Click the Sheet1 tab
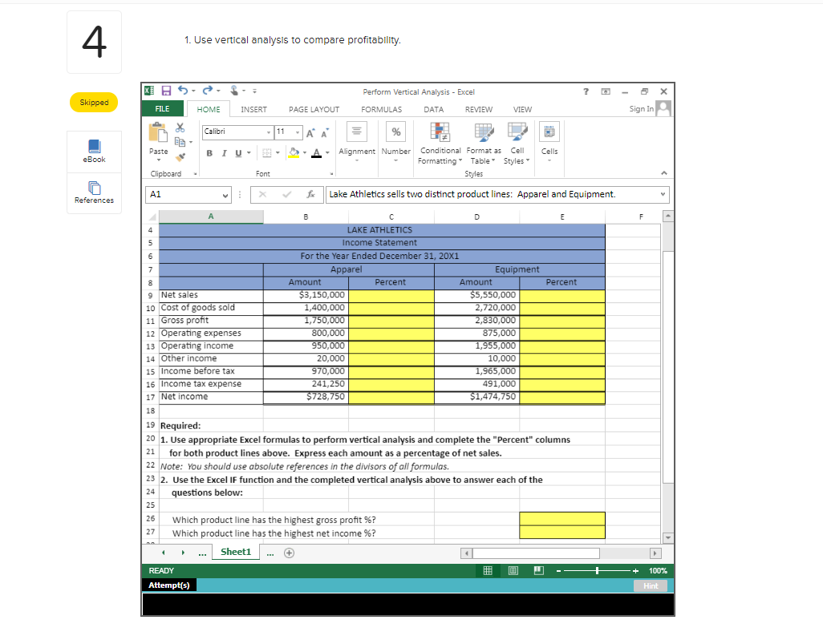Viewport: 823px width, 644px height. pyautogui.click(x=235, y=552)
